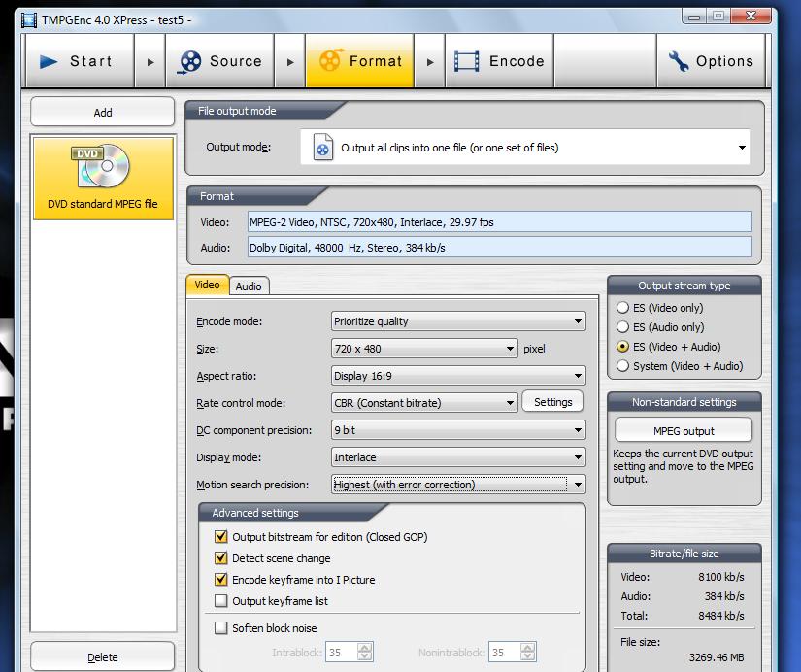
Task: Close the TMPGEnc window
Action: [751, 17]
